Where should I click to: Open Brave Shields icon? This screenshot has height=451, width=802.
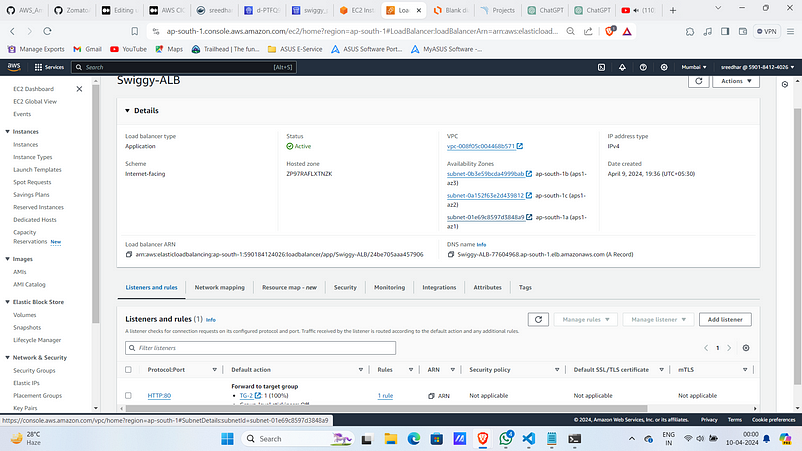point(609,31)
